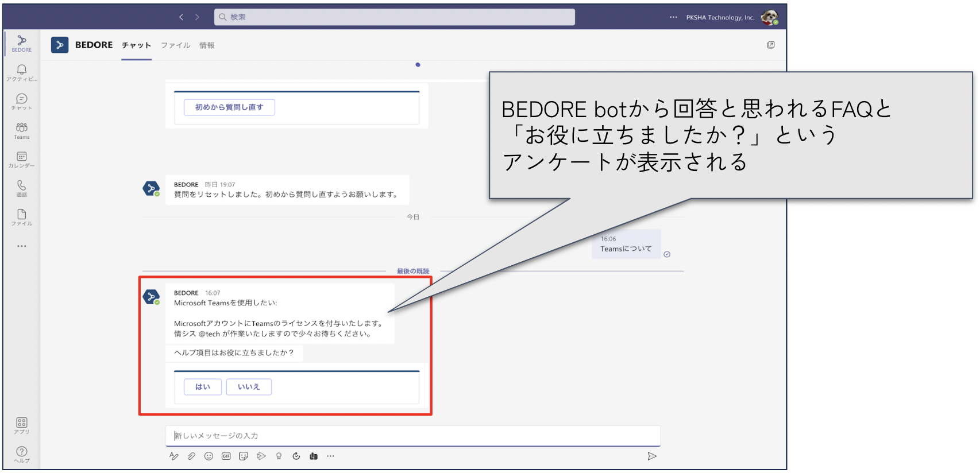Viewport: 980px width, 473px height.
Task: Show more apps via sidebar ellipsis
Action: pyautogui.click(x=22, y=246)
